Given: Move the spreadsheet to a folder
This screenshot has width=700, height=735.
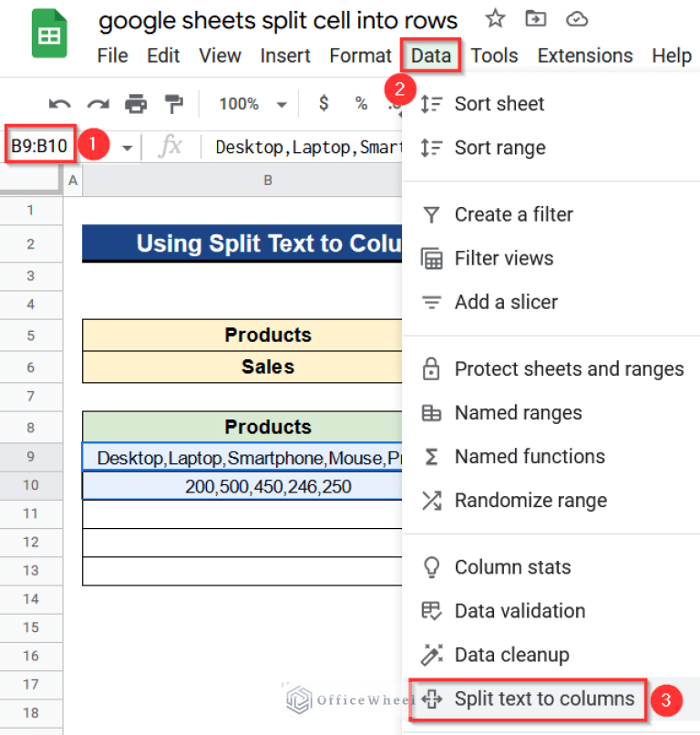Looking at the screenshot, I should click(536, 19).
